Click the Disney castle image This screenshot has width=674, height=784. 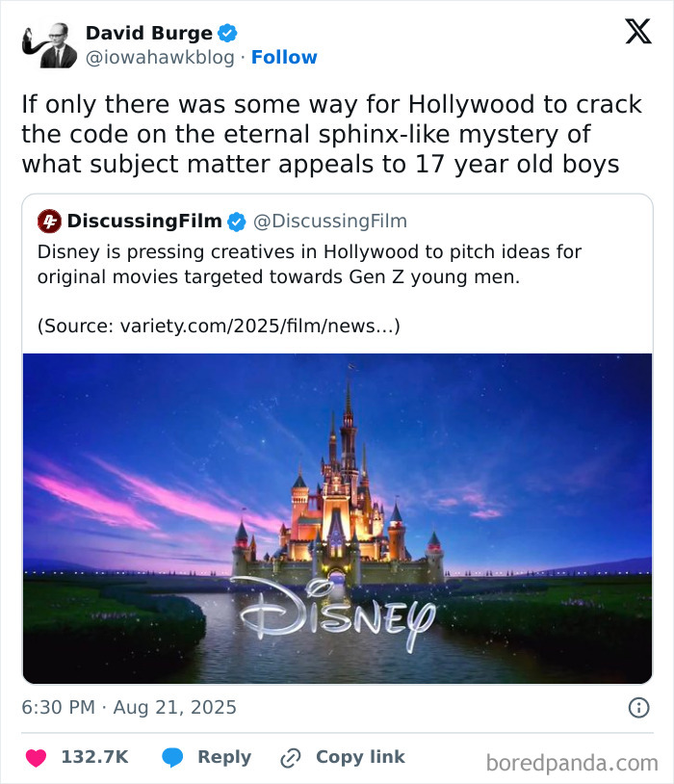click(x=337, y=510)
